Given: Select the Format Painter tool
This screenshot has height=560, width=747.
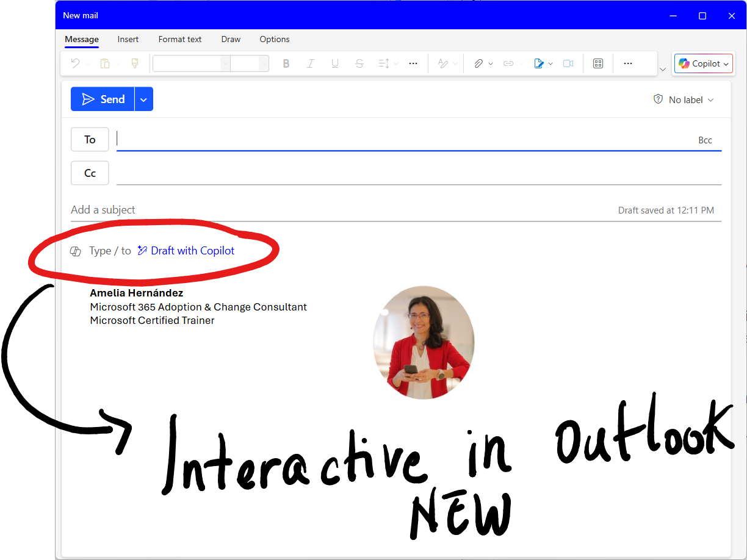Looking at the screenshot, I should tap(135, 63).
